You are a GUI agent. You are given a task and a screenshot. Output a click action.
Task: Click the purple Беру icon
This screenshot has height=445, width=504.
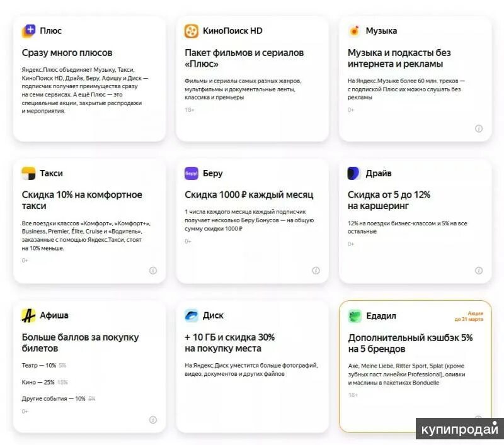(x=192, y=173)
